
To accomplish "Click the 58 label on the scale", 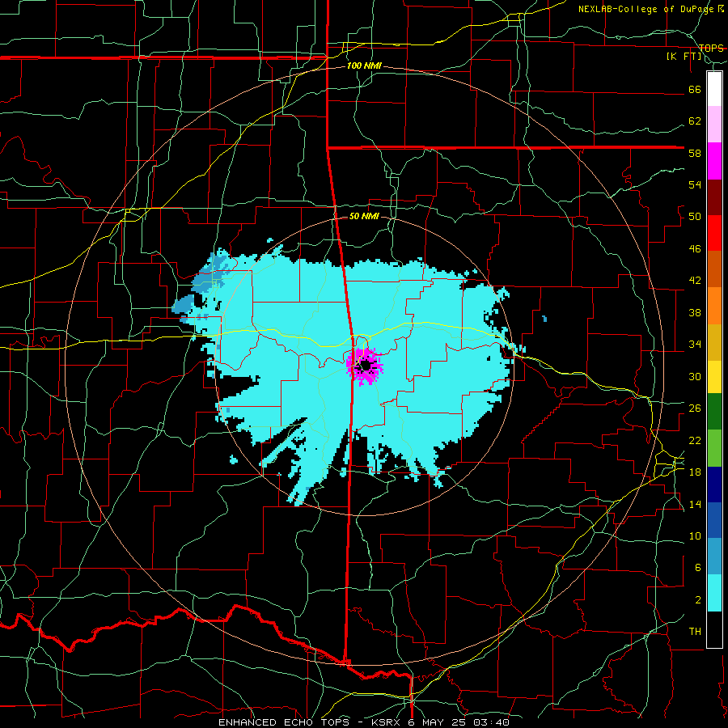I will pos(695,153).
